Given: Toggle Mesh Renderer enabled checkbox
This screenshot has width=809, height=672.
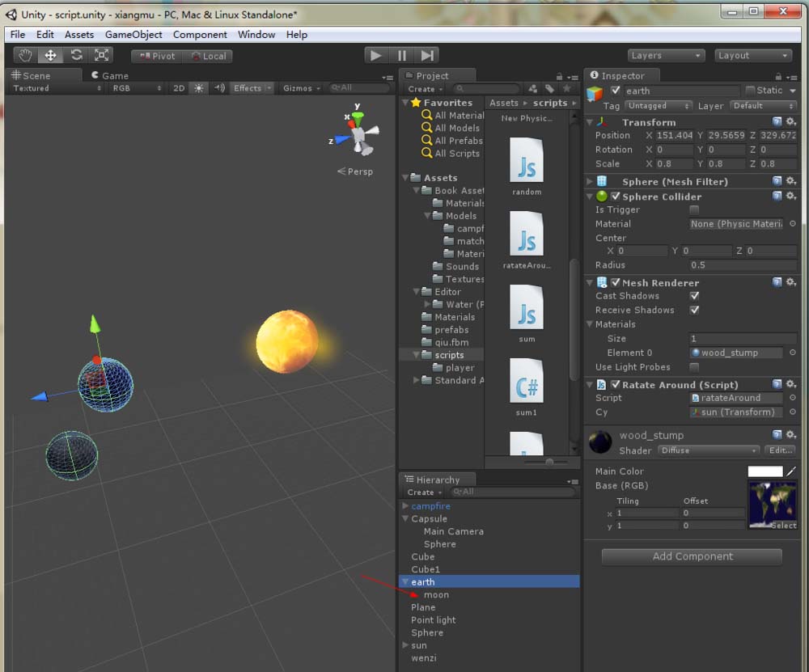Looking at the screenshot, I should (615, 282).
